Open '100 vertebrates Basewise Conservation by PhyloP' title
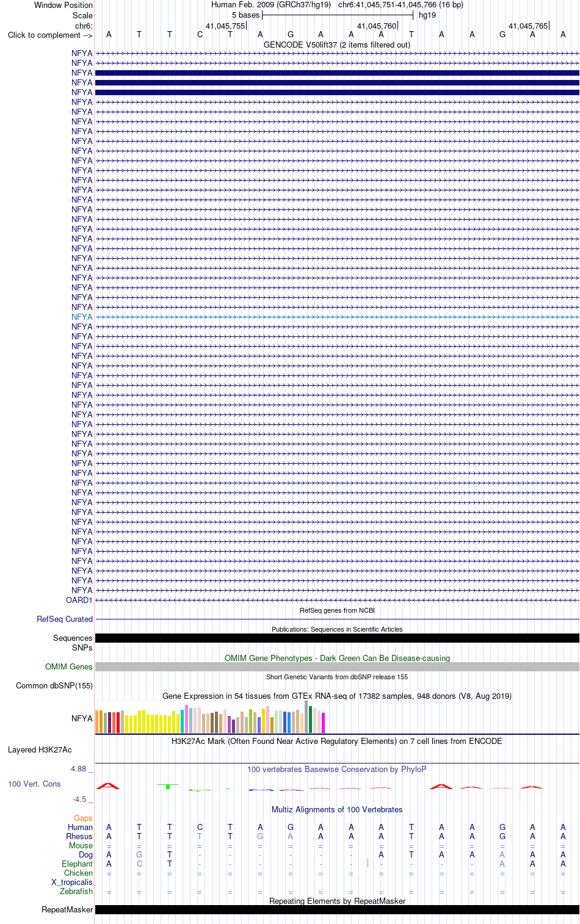This screenshot has width=580, height=924. (337, 769)
